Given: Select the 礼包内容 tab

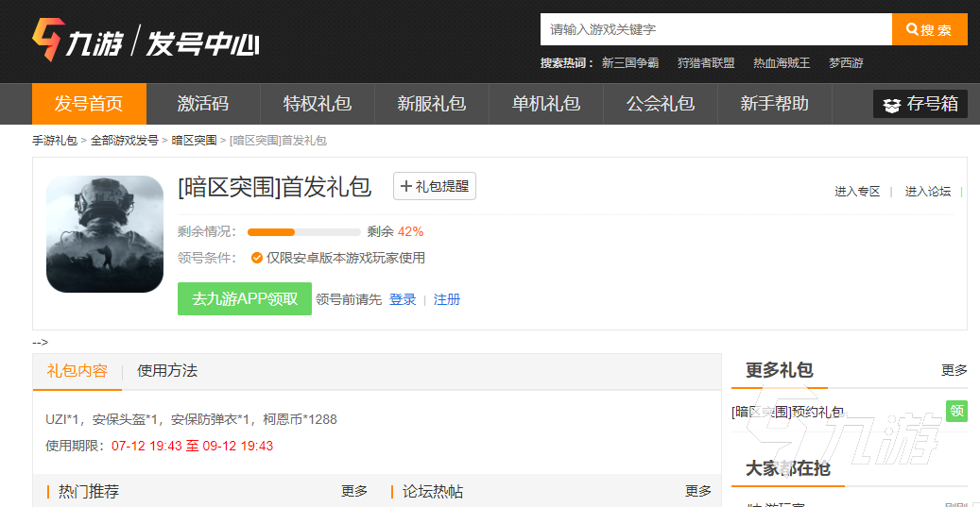Looking at the screenshot, I should pyautogui.click(x=77, y=371).
